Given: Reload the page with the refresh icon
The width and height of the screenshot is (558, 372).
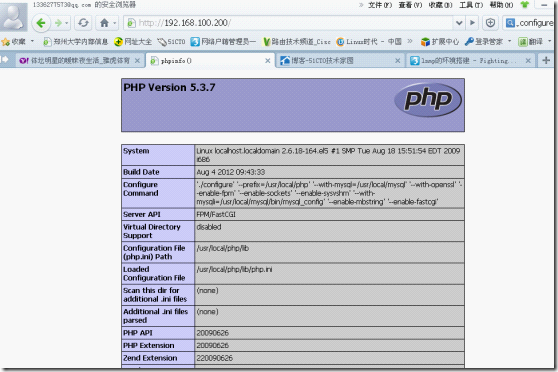Looking at the screenshot, I should click(83, 23).
